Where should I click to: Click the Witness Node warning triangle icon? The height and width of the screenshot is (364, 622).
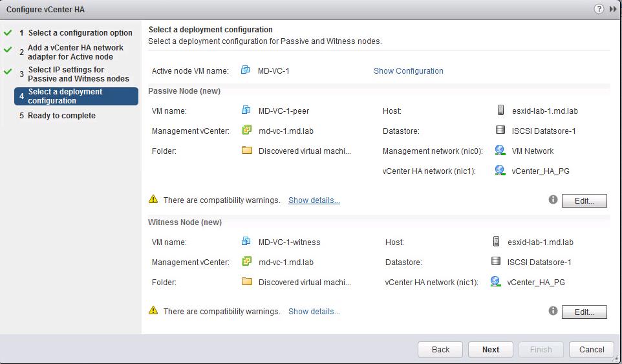coord(153,310)
